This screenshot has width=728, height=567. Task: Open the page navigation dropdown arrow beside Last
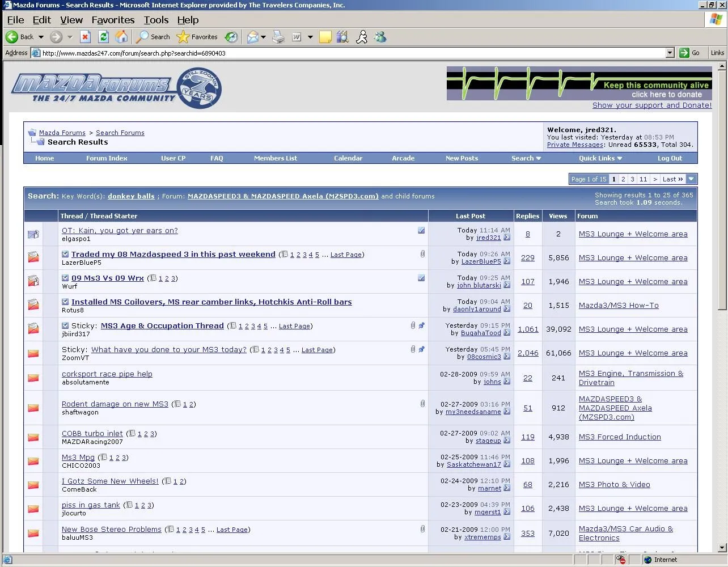point(691,179)
